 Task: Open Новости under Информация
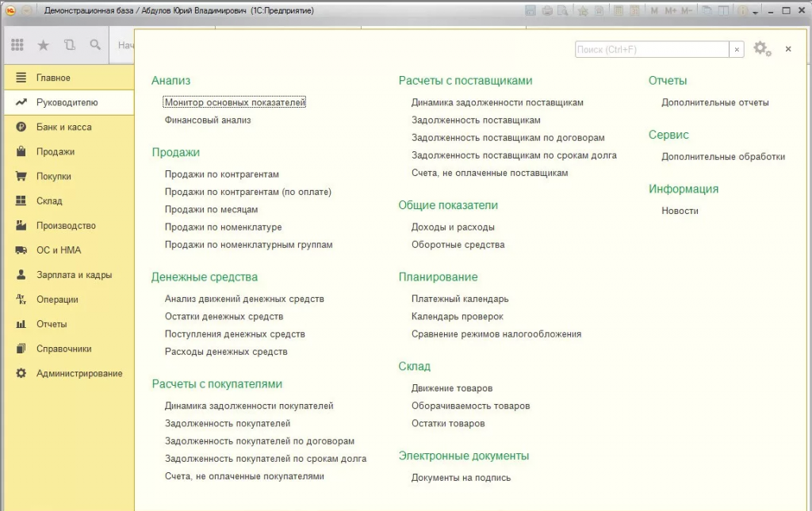click(x=680, y=211)
